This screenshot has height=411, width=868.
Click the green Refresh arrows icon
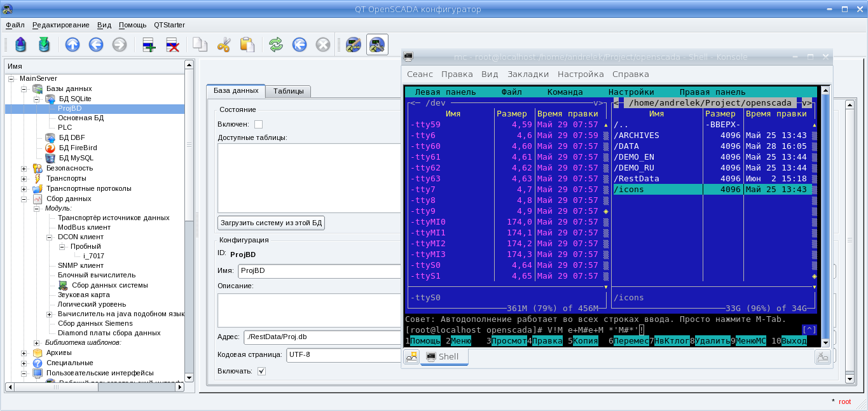275,45
